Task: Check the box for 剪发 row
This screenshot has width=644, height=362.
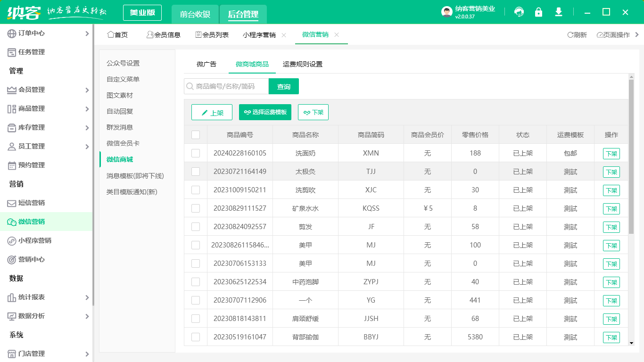Action: tap(196, 227)
